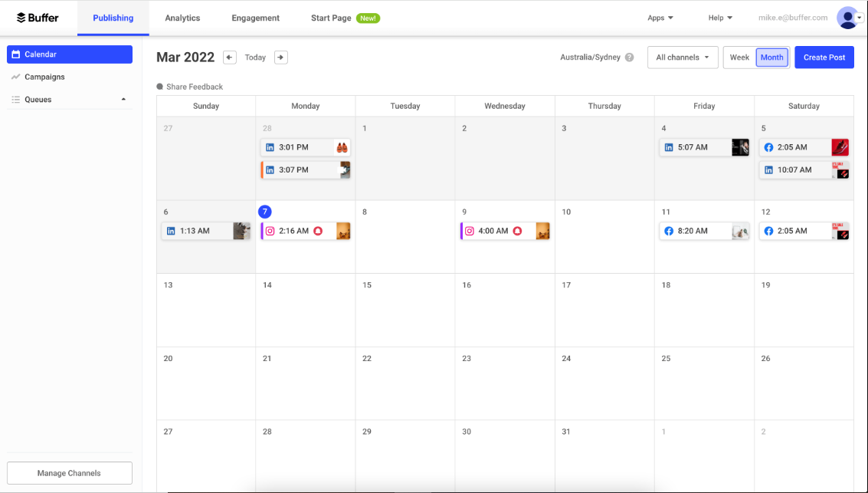Click the Share Feedback link
The image size is (868, 493).
point(195,87)
